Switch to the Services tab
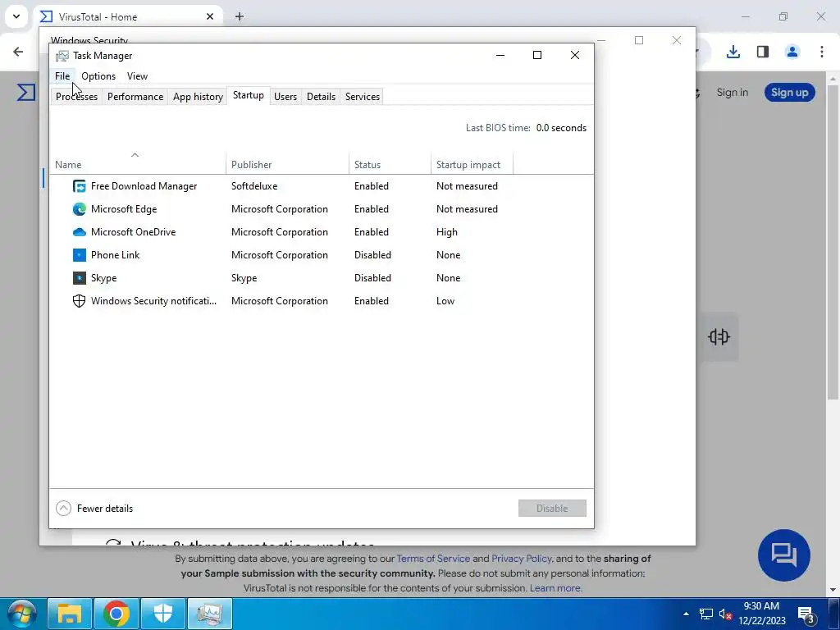The width and height of the screenshot is (840, 630). click(x=362, y=97)
